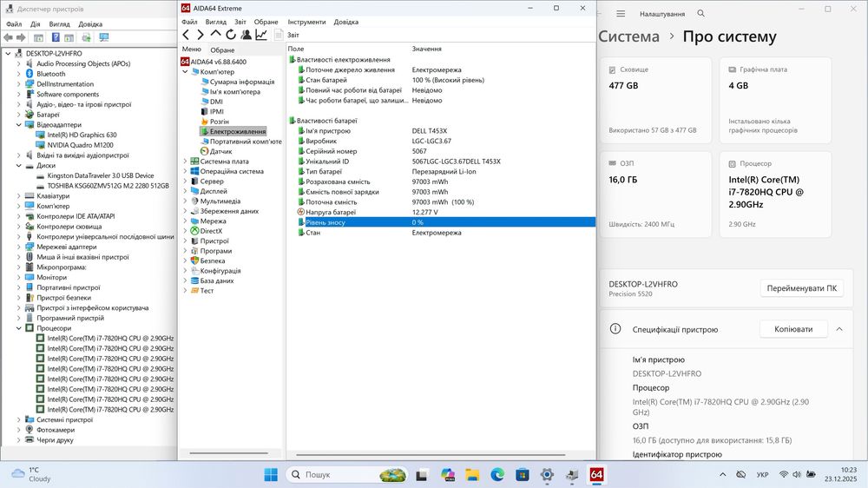Expand DirectX node in AIDA64
Image resolution: width=868 pixels, height=488 pixels.
click(x=185, y=231)
